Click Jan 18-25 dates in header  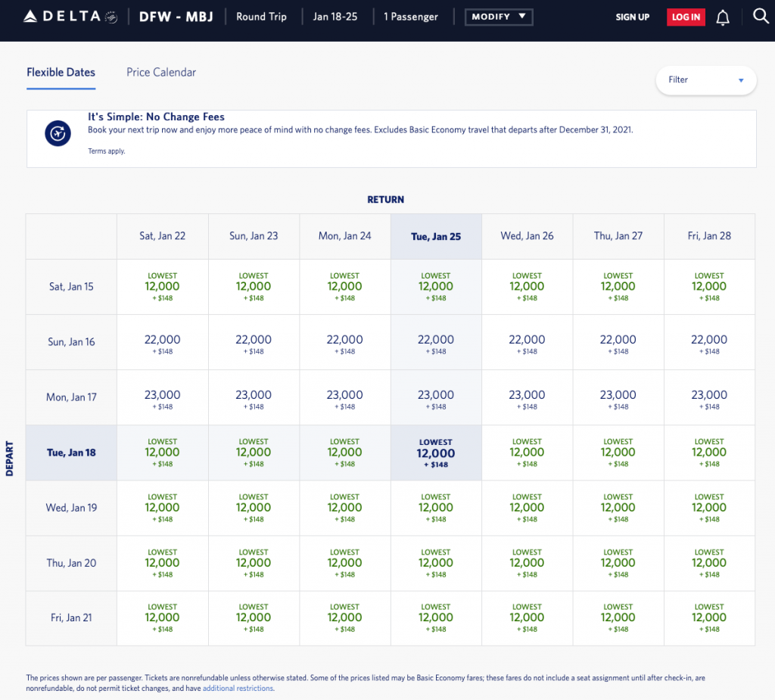(335, 17)
